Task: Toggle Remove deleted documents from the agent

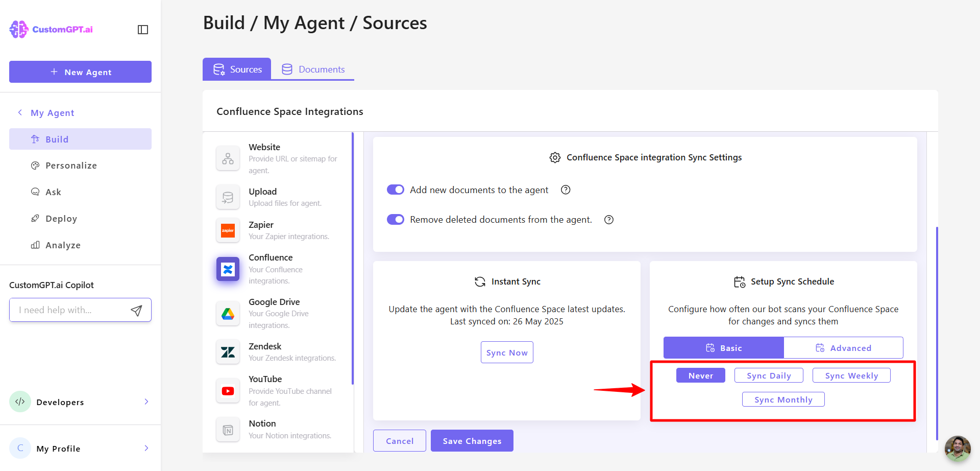Action: [x=396, y=220]
